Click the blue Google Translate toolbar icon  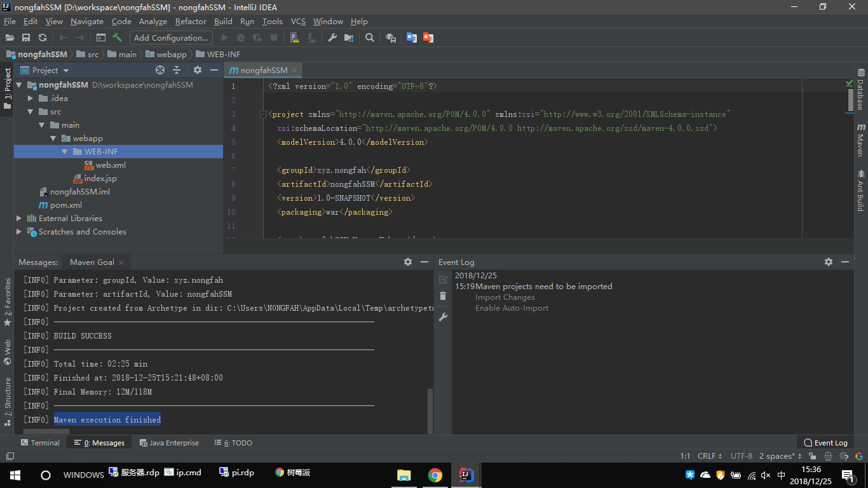click(x=412, y=38)
